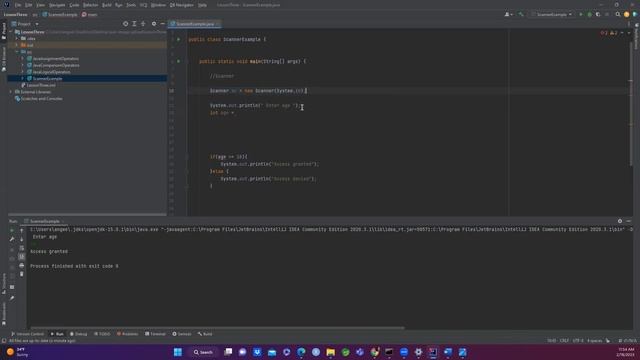Click the Down the Stack Trace arrow
Viewport: 640px width, 360px height.
[x=22, y=239]
